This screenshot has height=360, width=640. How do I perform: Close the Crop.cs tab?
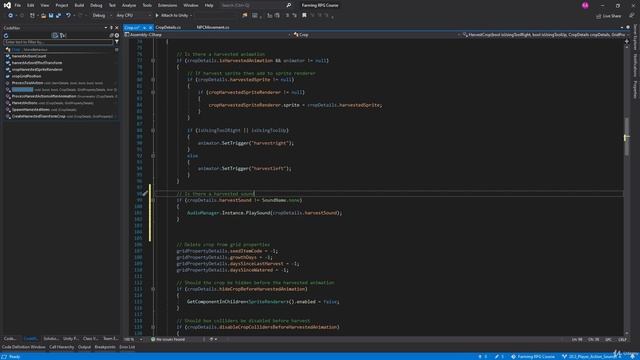[x=150, y=27]
